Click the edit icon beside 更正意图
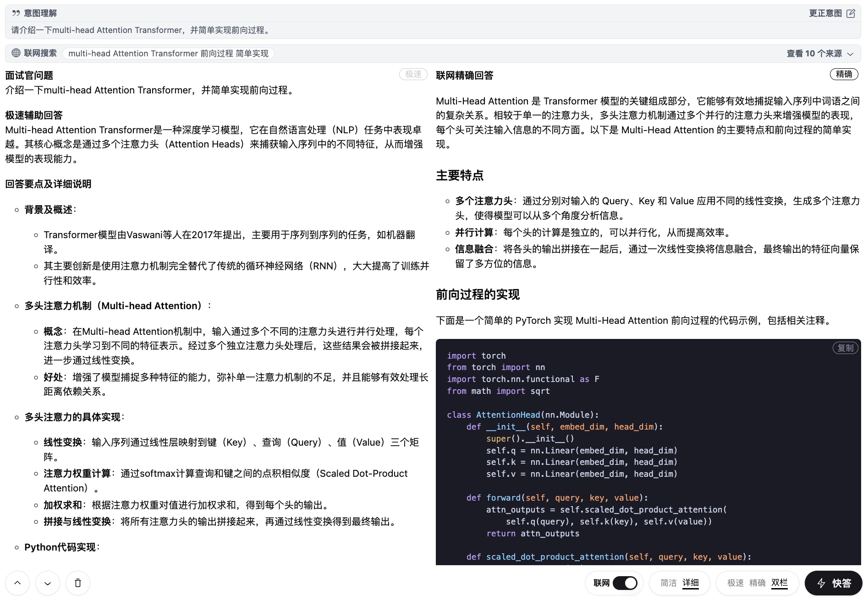Image resolution: width=868 pixels, height=600 pixels. (x=851, y=13)
